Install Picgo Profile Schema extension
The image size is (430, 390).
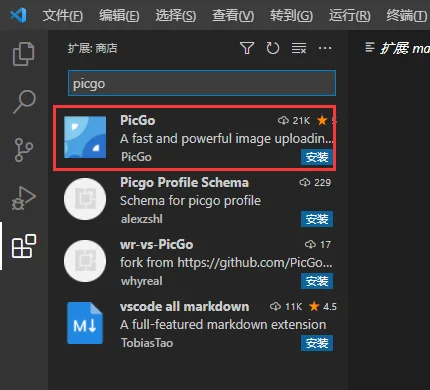pyautogui.click(x=317, y=219)
